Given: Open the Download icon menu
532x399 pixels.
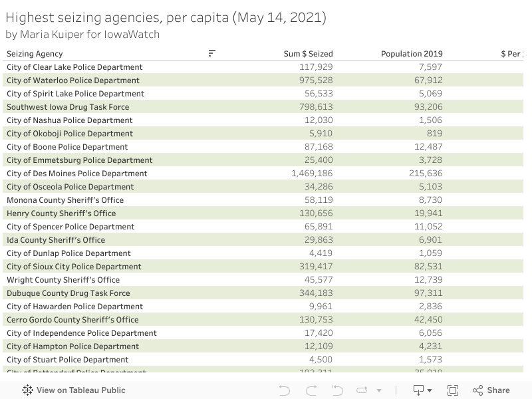Looking at the screenshot, I should pos(422,390).
